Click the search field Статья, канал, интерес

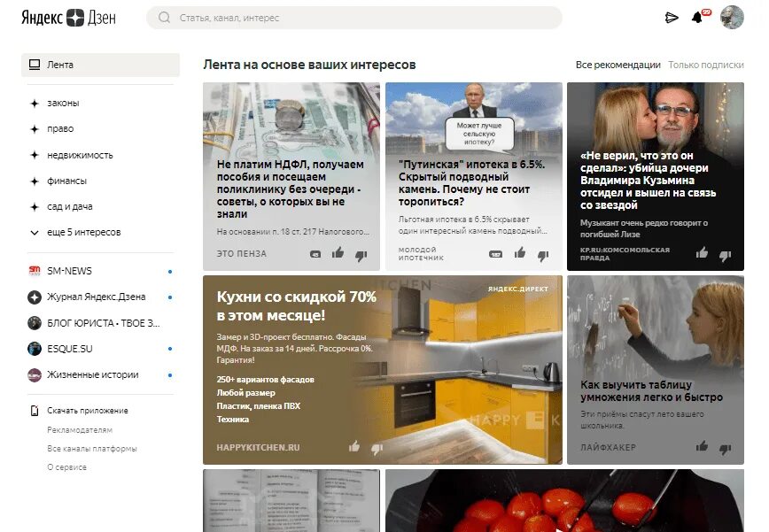coord(354,18)
